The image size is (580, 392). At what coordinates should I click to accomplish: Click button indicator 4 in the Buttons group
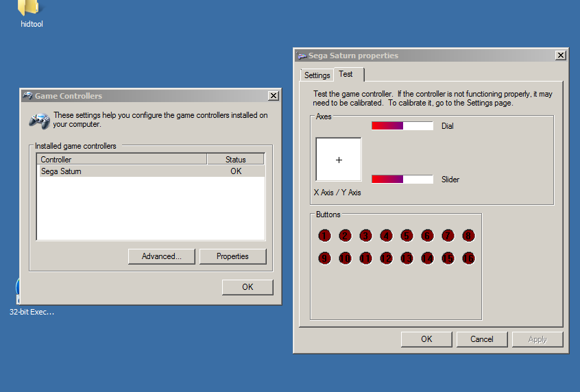point(386,236)
